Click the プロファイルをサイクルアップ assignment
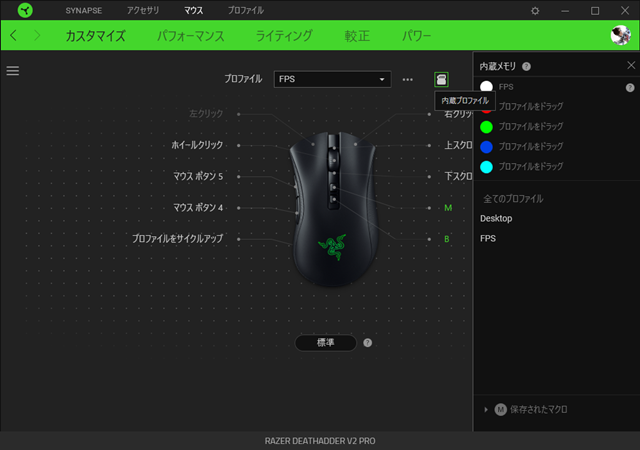640x450 pixels. 178,239
